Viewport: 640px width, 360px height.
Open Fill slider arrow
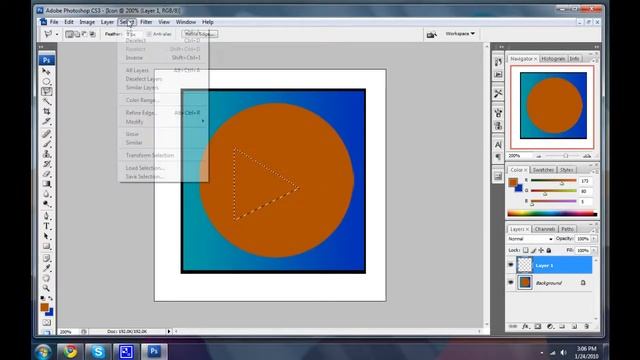pos(594,250)
